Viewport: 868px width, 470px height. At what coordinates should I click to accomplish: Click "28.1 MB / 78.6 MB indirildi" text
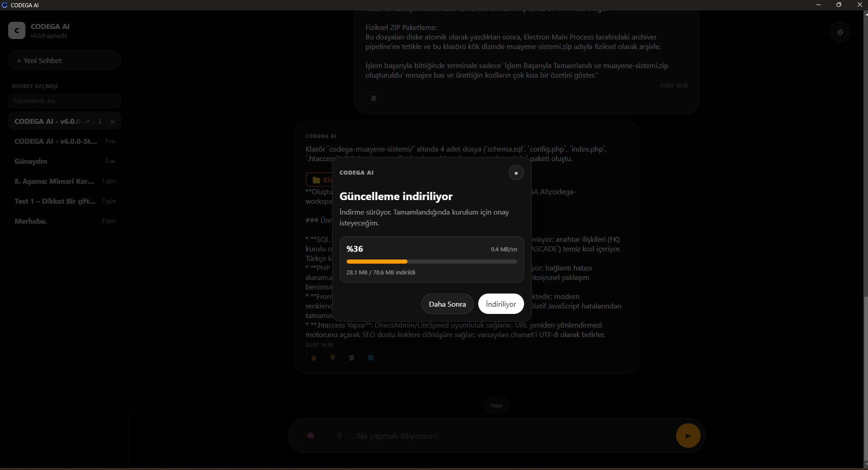pos(381,272)
